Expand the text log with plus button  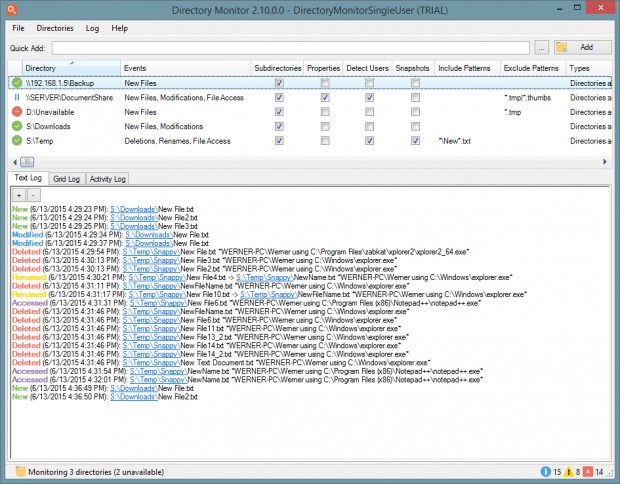pyautogui.click(x=19, y=195)
